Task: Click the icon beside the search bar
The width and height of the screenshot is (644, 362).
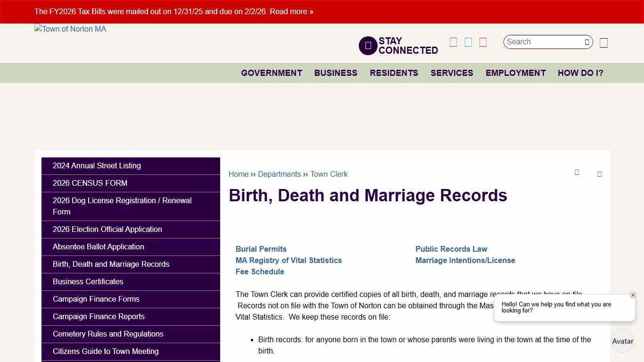Action: pos(603,42)
